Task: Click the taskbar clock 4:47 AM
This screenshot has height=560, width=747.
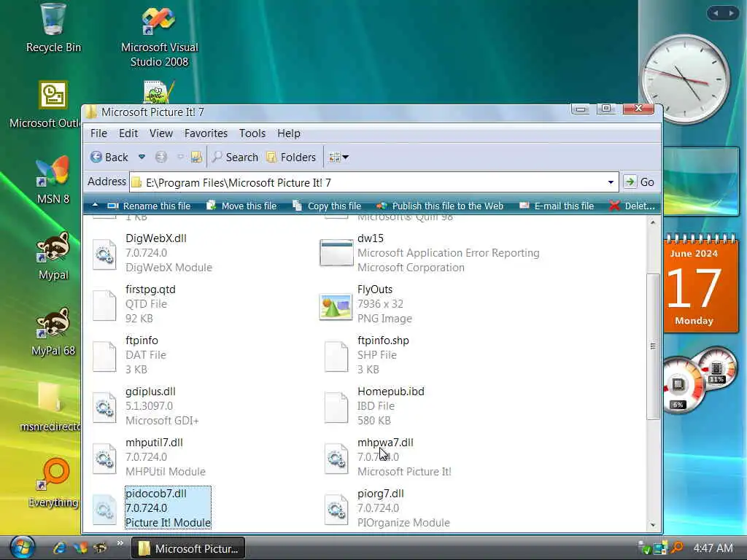Action: tap(713, 548)
